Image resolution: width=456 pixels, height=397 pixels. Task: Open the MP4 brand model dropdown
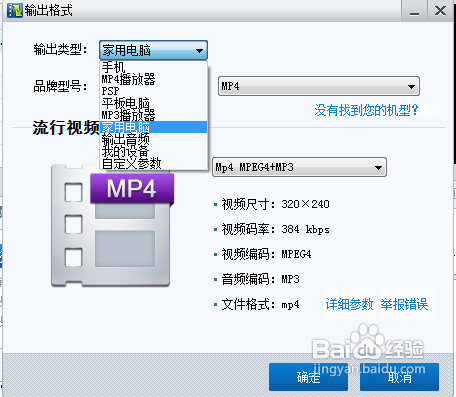tap(318, 86)
